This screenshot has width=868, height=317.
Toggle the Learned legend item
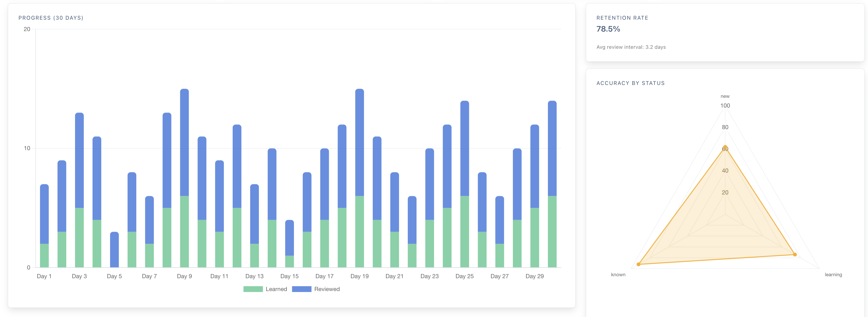tap(276, 289)
